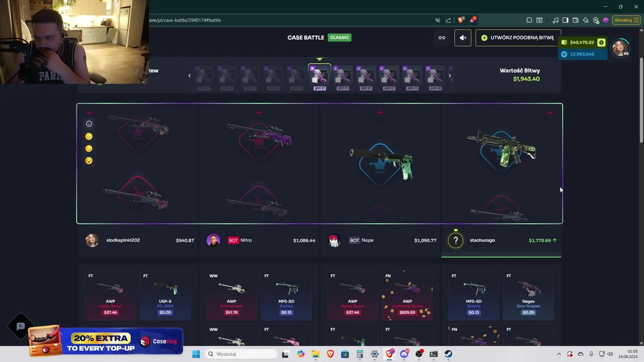Open the browser profile avatar icon

[606, 20]
